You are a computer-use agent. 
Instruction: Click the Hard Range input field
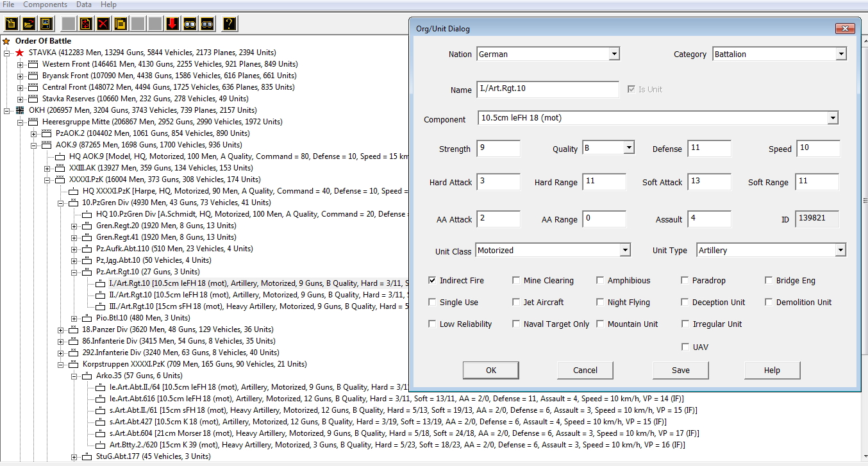click(605, 182)
